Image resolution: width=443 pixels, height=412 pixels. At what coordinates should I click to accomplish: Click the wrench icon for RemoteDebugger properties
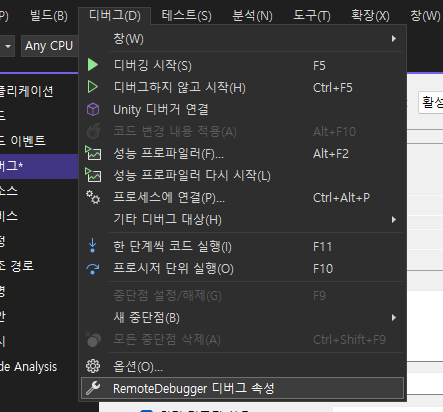(93, 388)
